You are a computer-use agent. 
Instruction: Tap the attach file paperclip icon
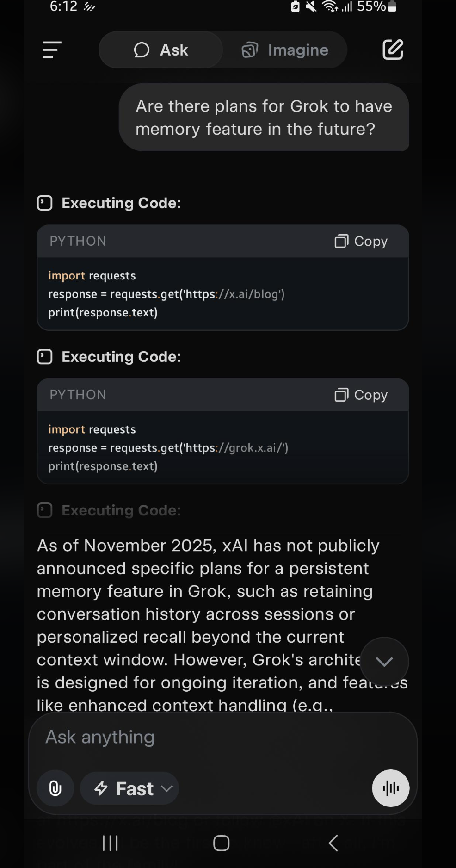[55, 788]
